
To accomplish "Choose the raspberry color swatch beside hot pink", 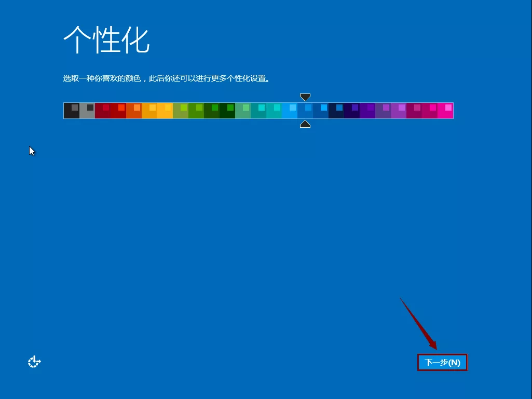I will 430,111.
